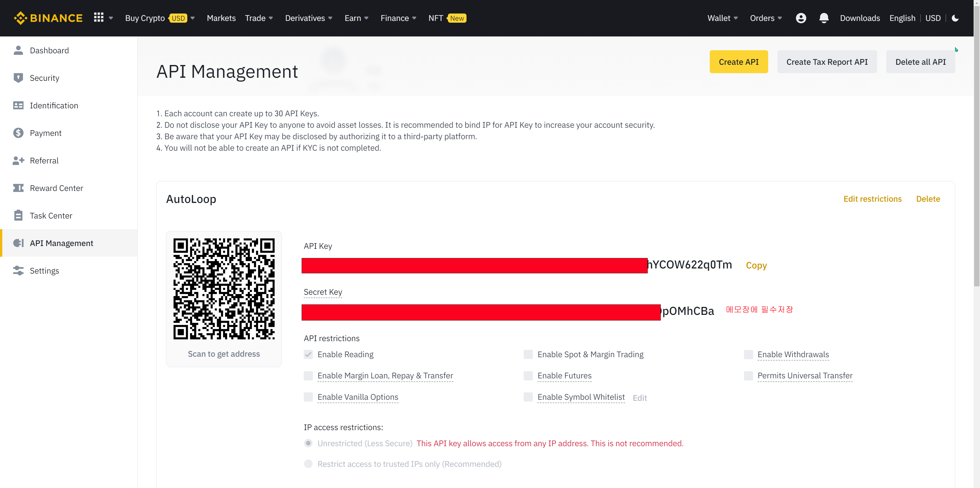Go to Markets in top navigation
This screenshot has height=488, width=980.
[x=221, y=18]
